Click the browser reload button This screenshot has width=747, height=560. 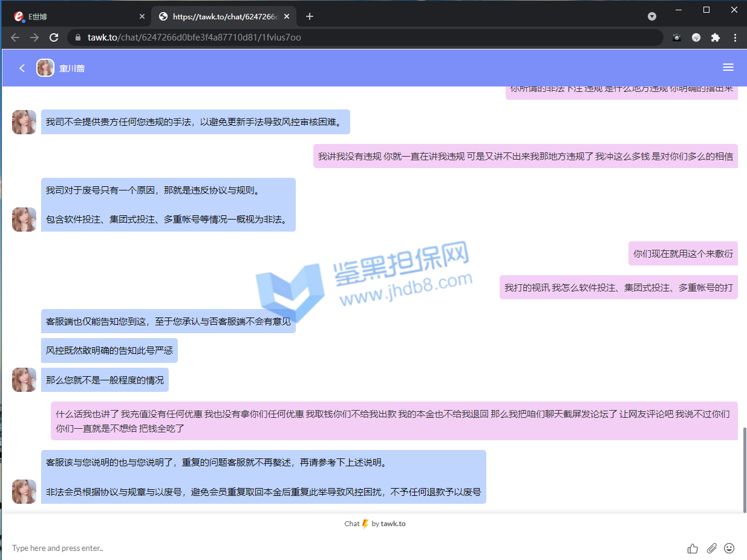[x=54, y=37]
